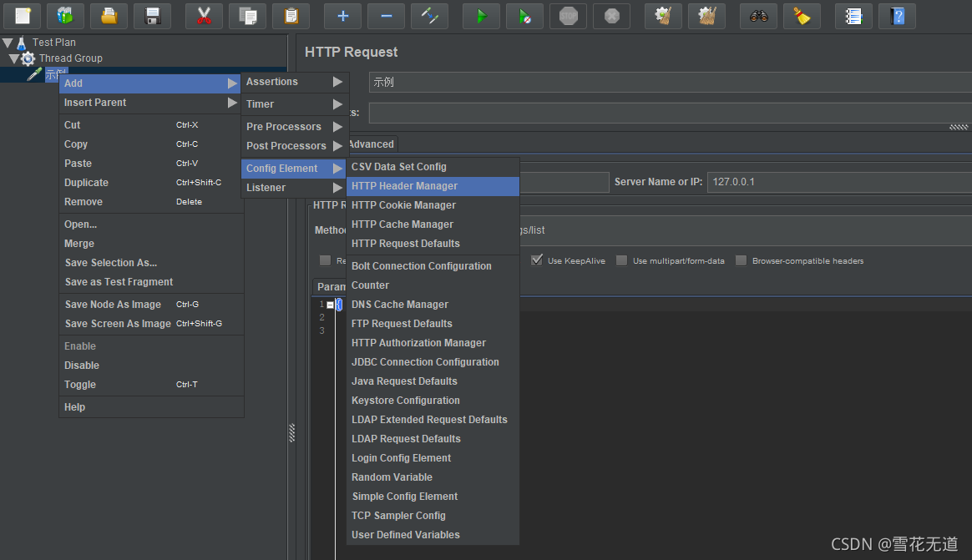Select Toggle in context menu
This screenshot has height=560, width=972.
[x=150, y=384]
